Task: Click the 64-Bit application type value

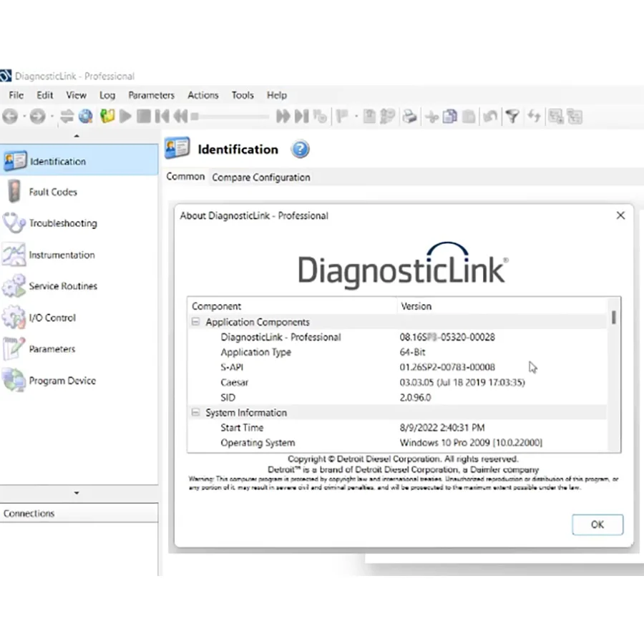Action: 412,352
